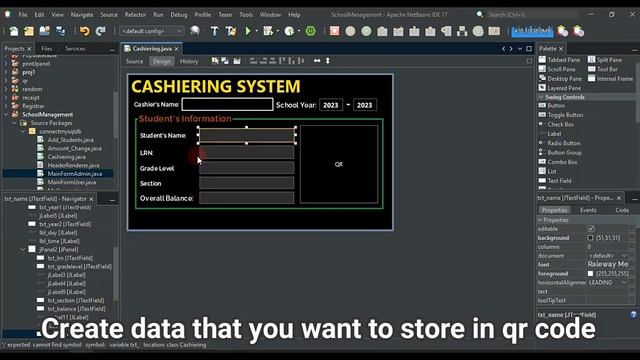Switch to the Design view button
The image size is (640, 360).
(162, 61)
